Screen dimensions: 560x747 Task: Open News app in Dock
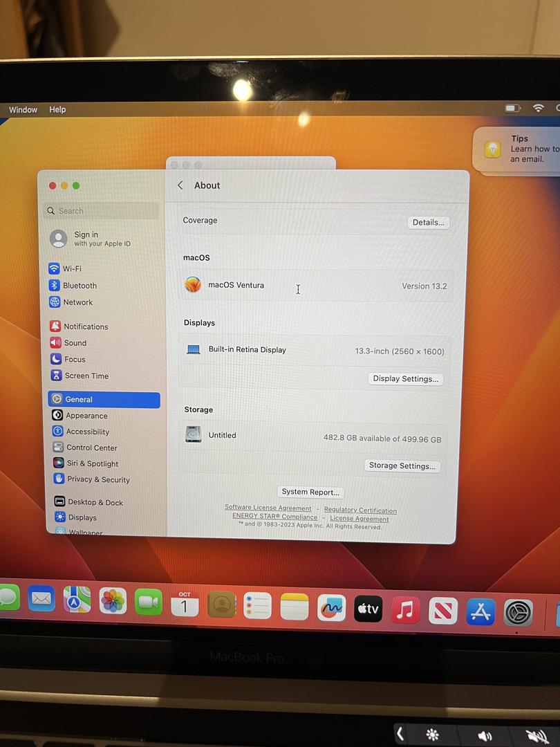tap(443, 611)
